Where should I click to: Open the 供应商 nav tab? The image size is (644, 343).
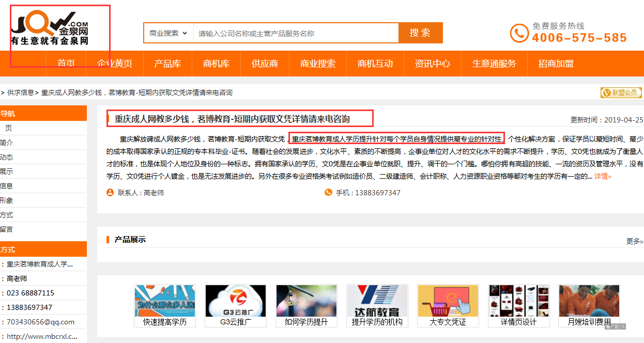[x=265, y=64]
